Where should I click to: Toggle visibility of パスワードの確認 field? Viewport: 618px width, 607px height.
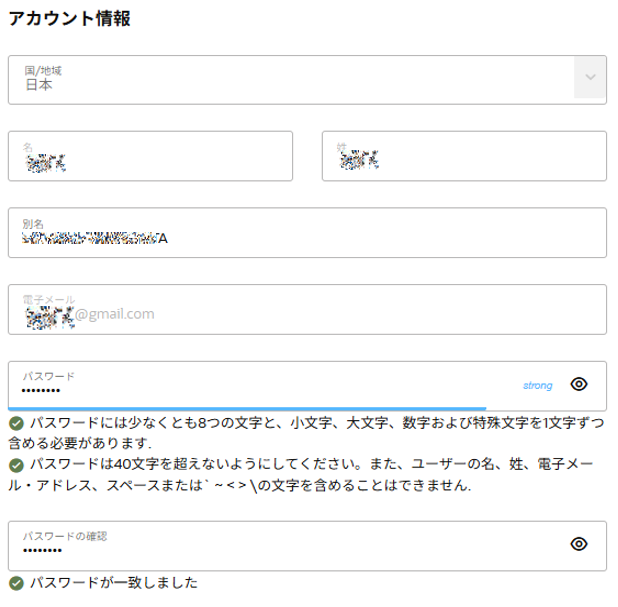click(578, 544)
